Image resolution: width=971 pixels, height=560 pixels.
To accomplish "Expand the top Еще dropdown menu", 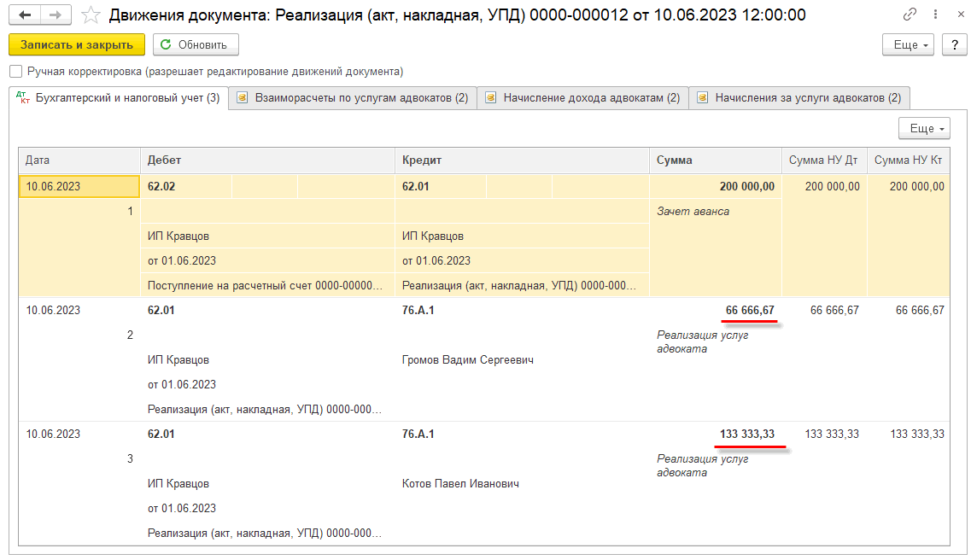I will pyautogui.click(x=909, y=44).
